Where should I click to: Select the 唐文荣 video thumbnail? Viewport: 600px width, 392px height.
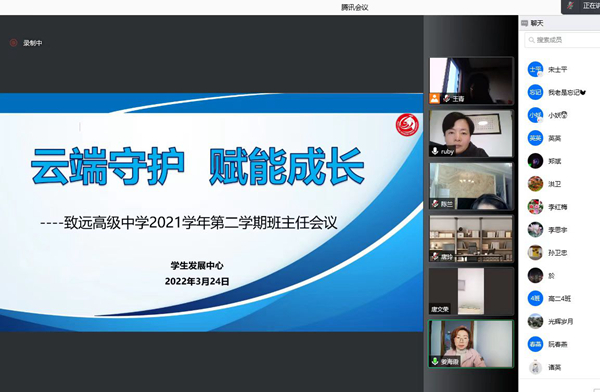click(471, 291)
